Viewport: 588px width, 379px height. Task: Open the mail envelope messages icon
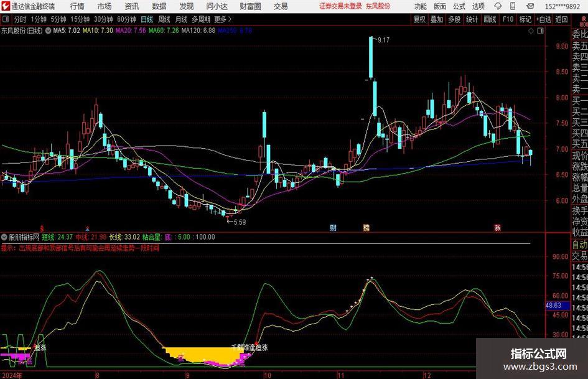(x=530, y=6)
